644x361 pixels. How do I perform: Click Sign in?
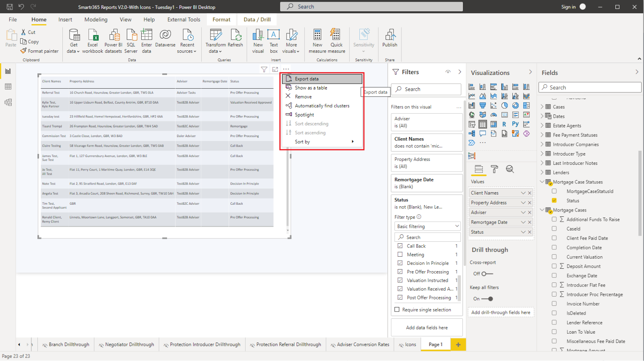(568, 7)
